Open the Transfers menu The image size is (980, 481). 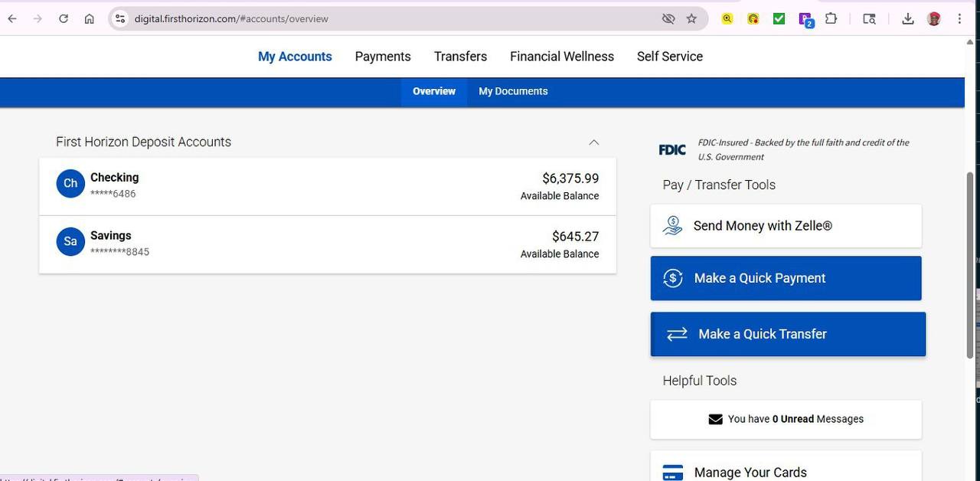(x=460, y=57)
